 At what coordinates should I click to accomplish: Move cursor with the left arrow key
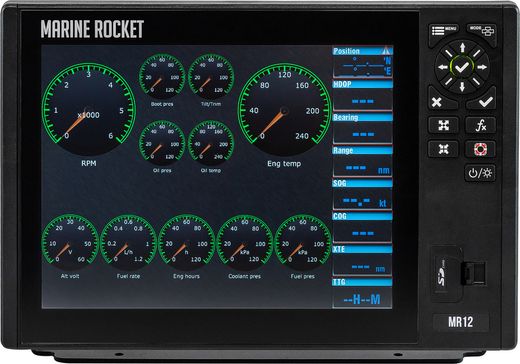[443, 67]
